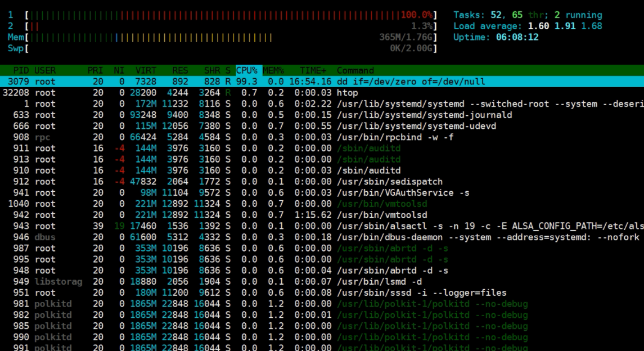Image resolution: width=644 pixels, height=351 pixels.
Task: Select the htop process row
Action: click(322, 93)
